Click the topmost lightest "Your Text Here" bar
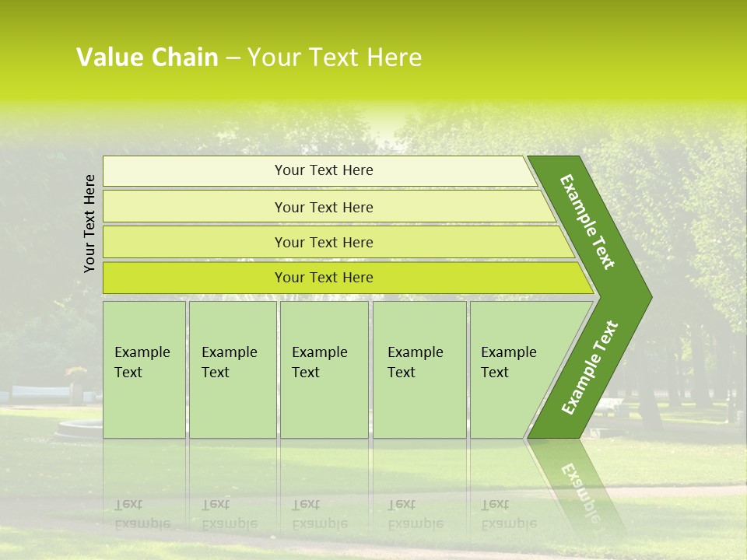Image resolution: width=747 pixels, height=560 pixels. 324,170
